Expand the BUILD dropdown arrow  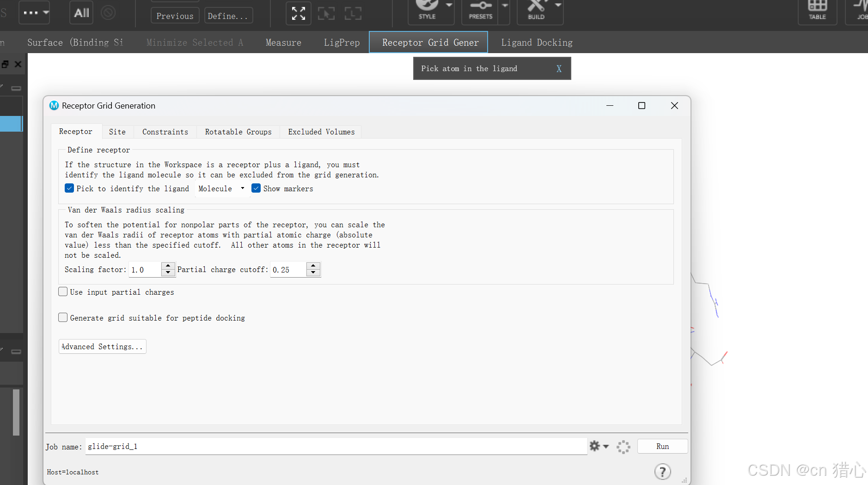tap(558, 5)
